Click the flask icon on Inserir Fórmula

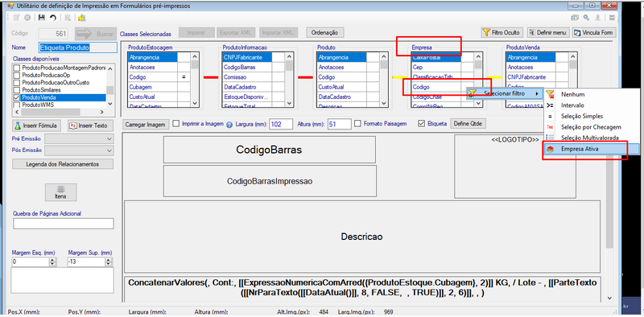point(18,126)
